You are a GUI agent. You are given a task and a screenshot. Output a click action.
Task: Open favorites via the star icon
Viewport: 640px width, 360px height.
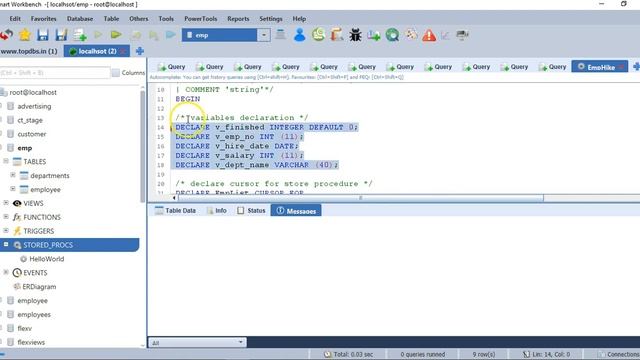coord(25,35)
